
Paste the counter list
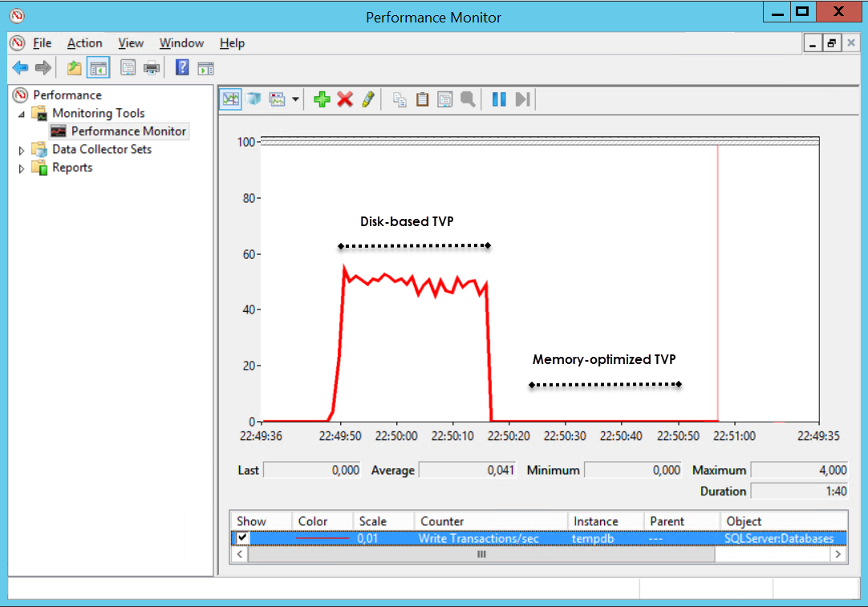[x=422, y=99]
